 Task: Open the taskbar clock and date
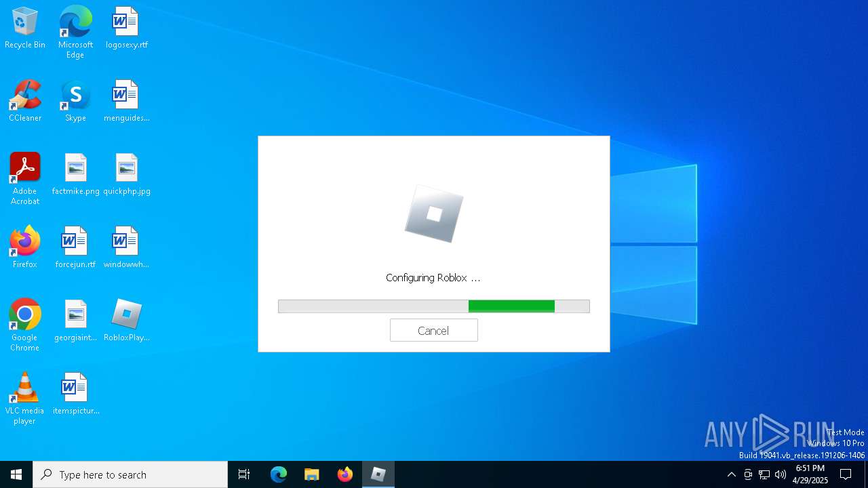pos(810,474)
